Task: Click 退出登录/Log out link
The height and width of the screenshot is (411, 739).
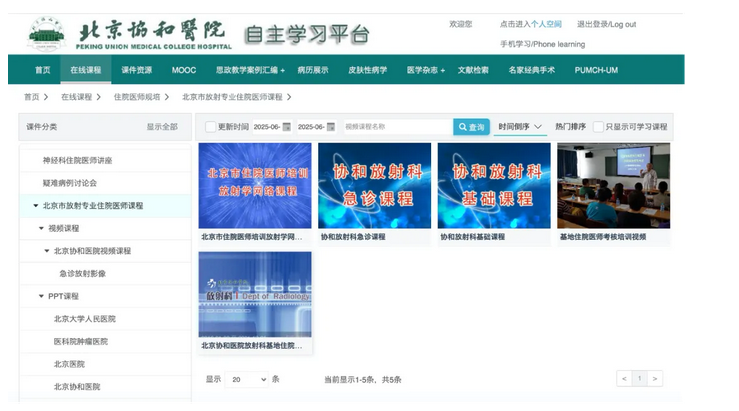Action: 607,24
